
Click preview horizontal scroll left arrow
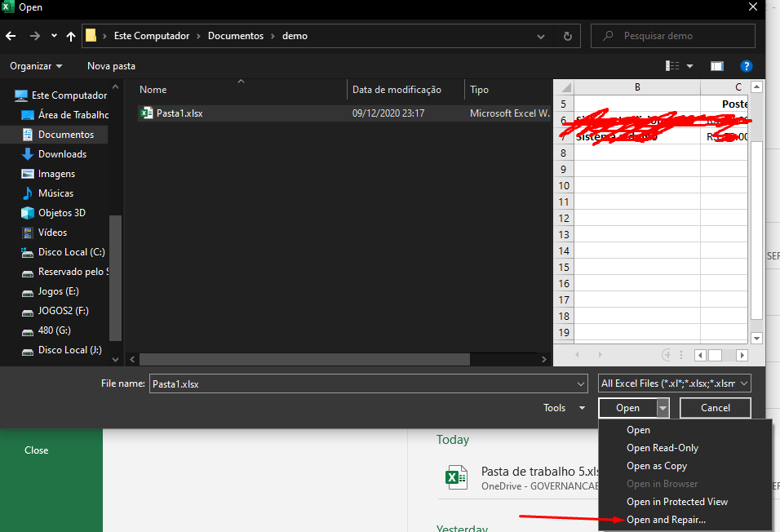click(700, 355)
